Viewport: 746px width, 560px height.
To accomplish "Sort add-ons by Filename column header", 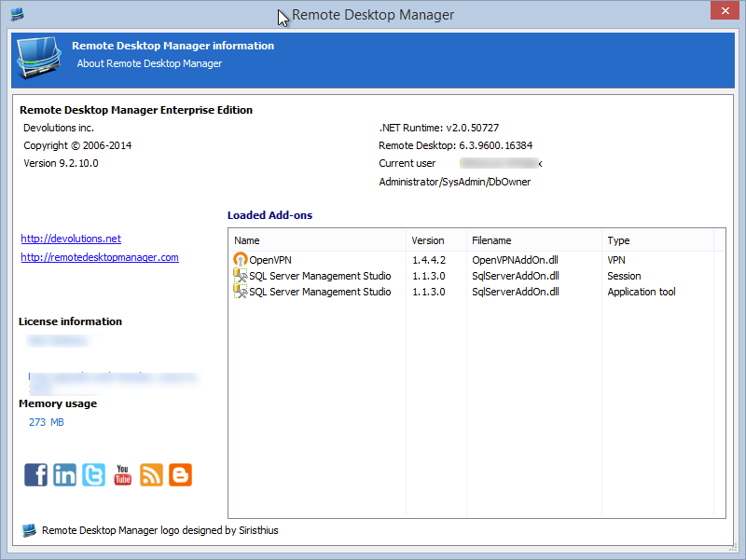I will click(x=533, y=240).
